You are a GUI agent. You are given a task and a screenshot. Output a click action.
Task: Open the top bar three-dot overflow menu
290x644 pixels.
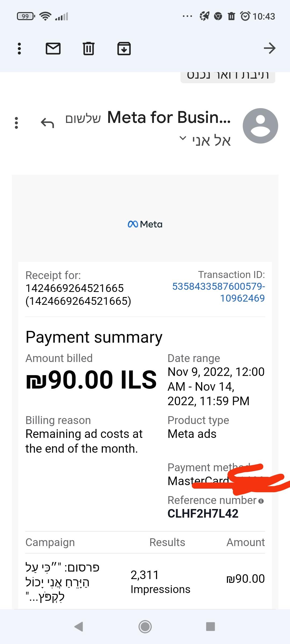coord(19,49)
